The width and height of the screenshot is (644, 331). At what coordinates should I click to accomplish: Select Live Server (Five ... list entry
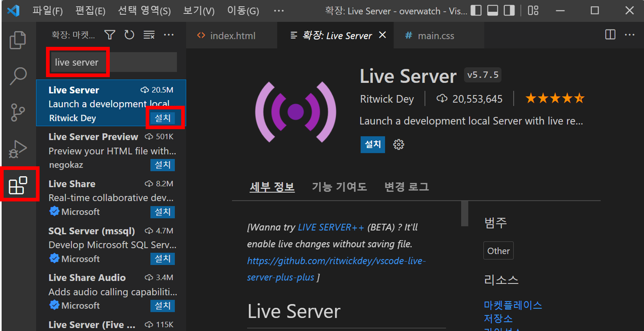pyautogui.click(x=111, y=323)
